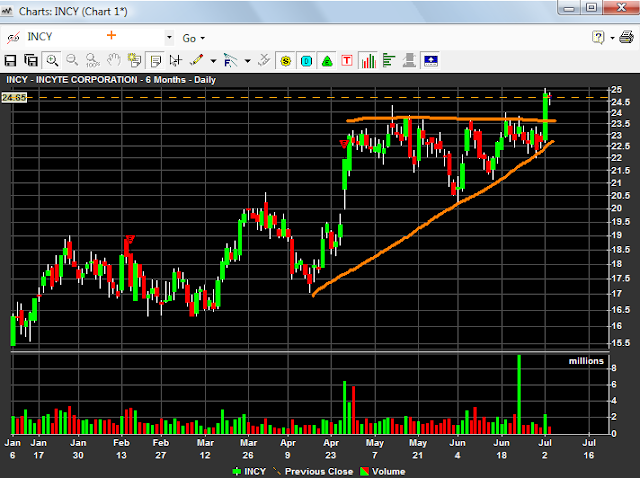Minimize the chart window

[x=570, y=8]
